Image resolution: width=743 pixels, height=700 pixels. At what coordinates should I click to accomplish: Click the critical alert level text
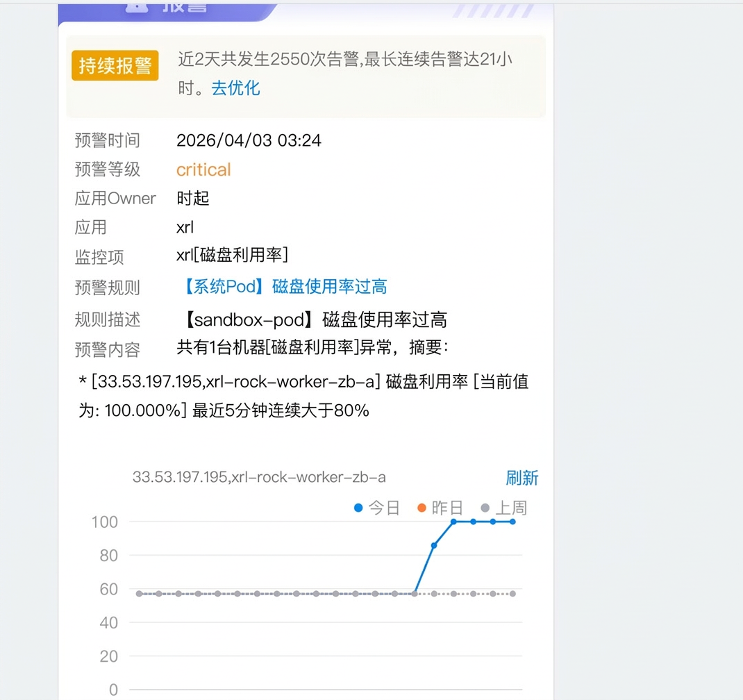(203, 169)
